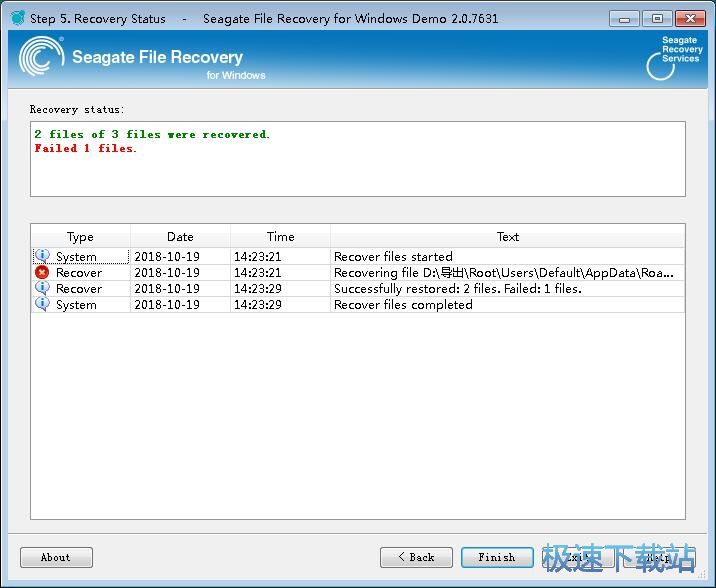
Task: Maximize the Seagate File Recovery window
Action: point(657,19)
